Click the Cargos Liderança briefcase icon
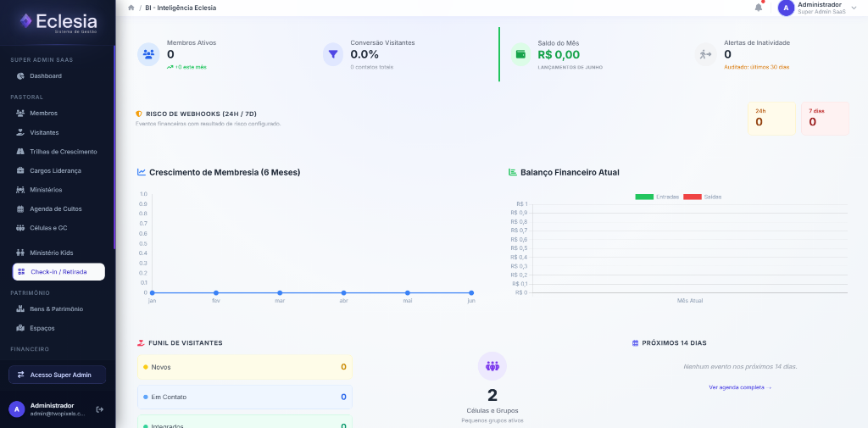The width and height of the screenshot is (868, 428). click(x=20, y=170)
